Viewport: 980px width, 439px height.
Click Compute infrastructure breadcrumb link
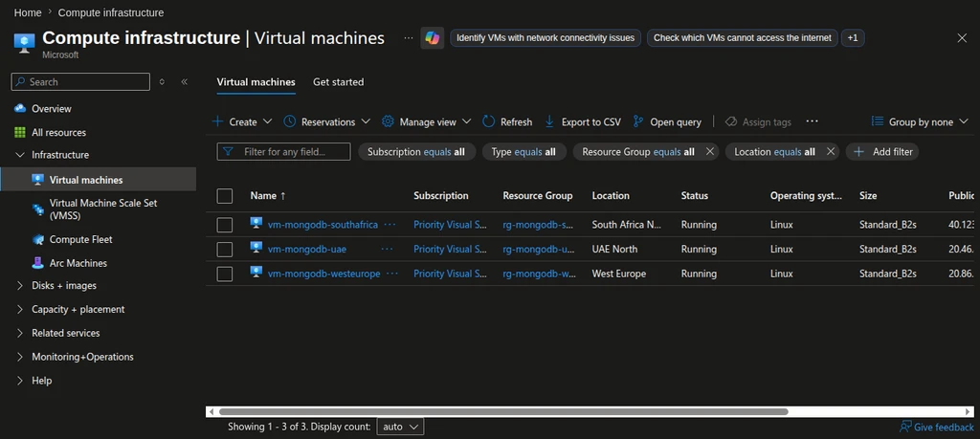(x=111, y=12)
